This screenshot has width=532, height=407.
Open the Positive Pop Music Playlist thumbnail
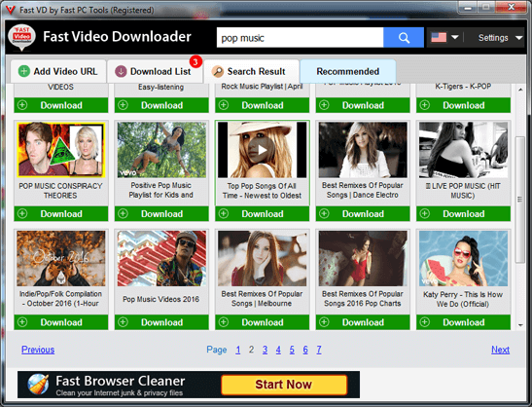click(x=161, y=150)
